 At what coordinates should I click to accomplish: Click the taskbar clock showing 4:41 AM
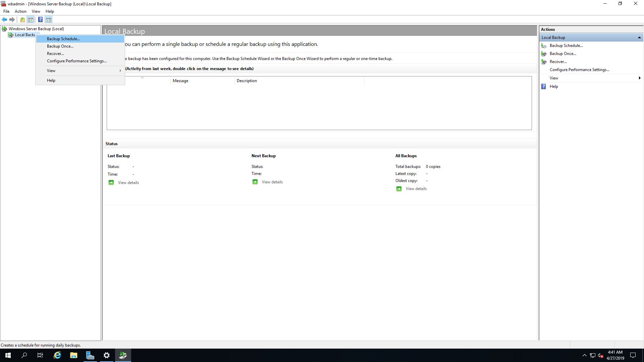point(615,355)
